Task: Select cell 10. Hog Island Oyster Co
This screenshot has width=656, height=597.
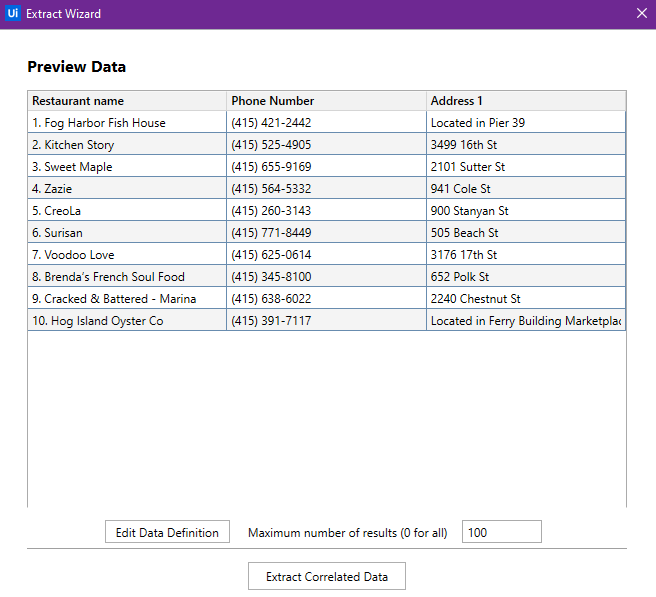Action: pos(127,320)
